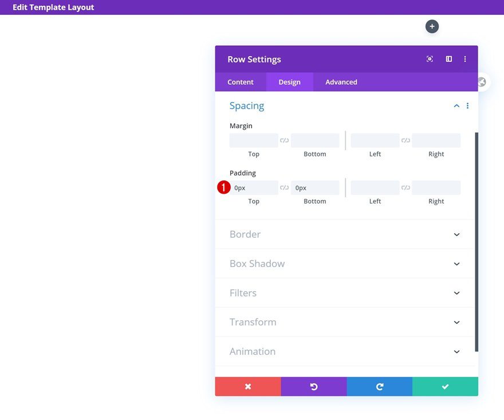504x420 pixels.
Task: Expand the Border section
Action: point(456,234)
